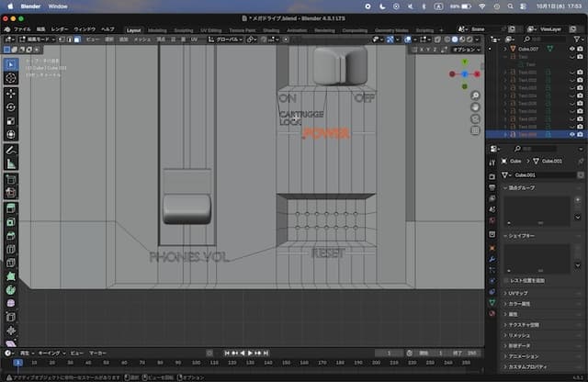Select the Rotate tool in the toolbar

click(x=11, y=107)
